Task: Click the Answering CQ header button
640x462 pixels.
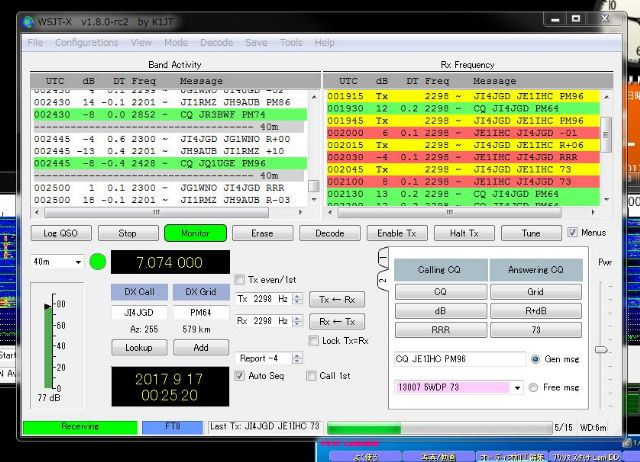Action: point(536,270)
